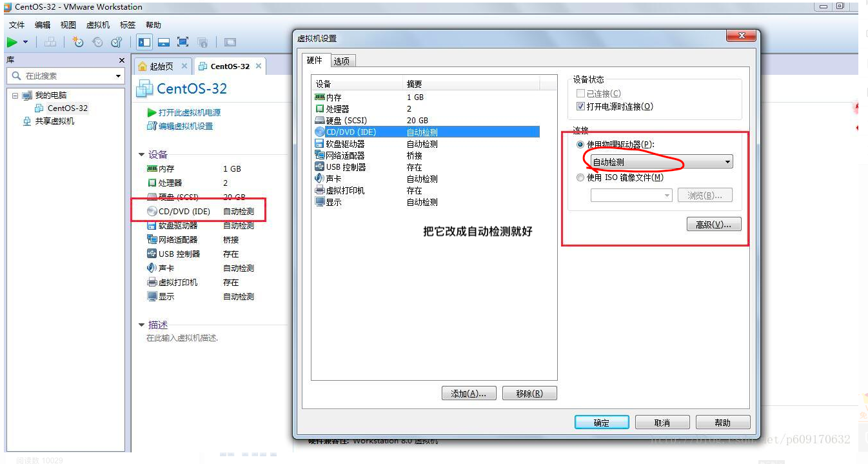The image size is (868, 464).
Task: Open the 虚拟机 menu
Action: click(98, 25)
